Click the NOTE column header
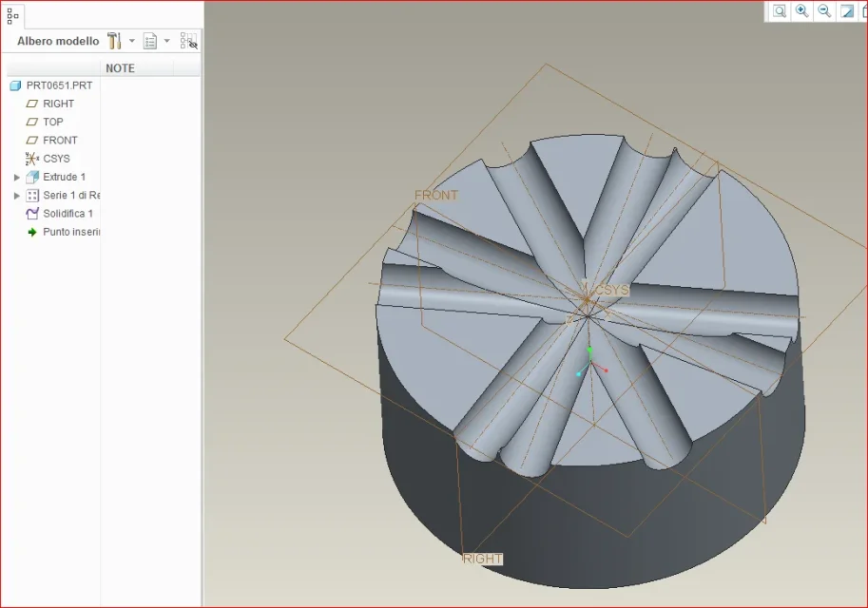The width and height of the screenshot is (868, 608). coord(120,68)
